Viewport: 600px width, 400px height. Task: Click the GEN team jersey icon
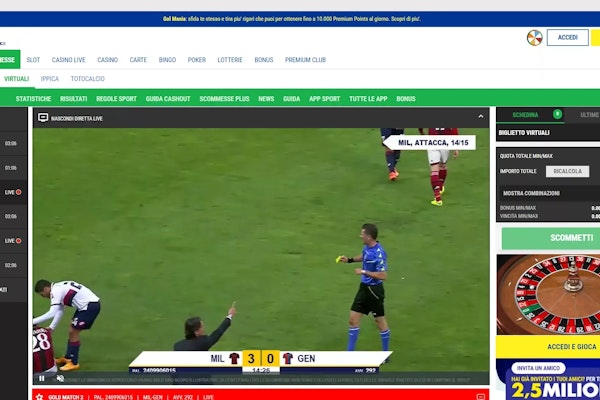tap(288, 359)
